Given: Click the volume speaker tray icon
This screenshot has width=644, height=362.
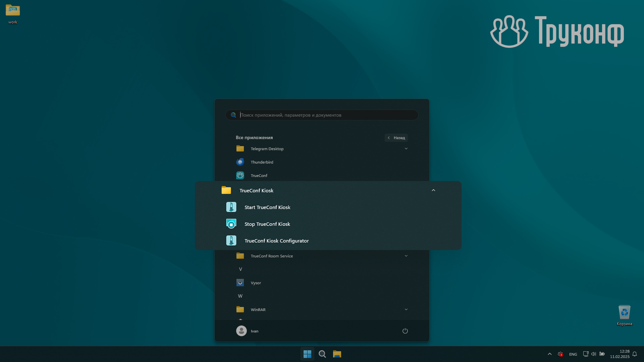Looking at the screenshot, I should [594, 354].
